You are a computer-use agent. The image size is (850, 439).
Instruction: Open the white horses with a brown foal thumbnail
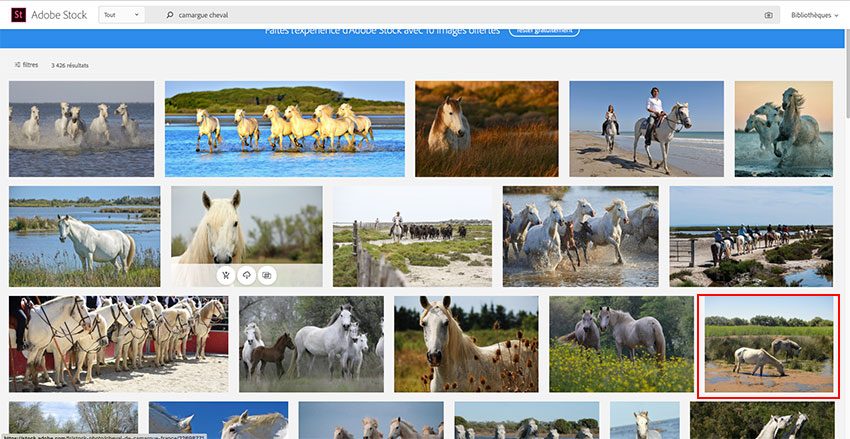(x=311, y=344)
